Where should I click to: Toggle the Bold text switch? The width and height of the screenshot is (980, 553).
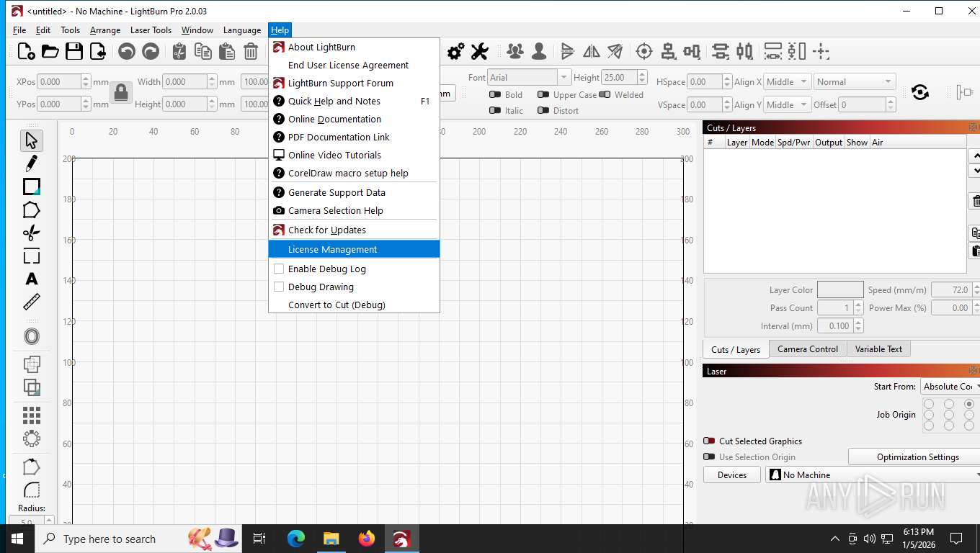click(x=495, y=94)
